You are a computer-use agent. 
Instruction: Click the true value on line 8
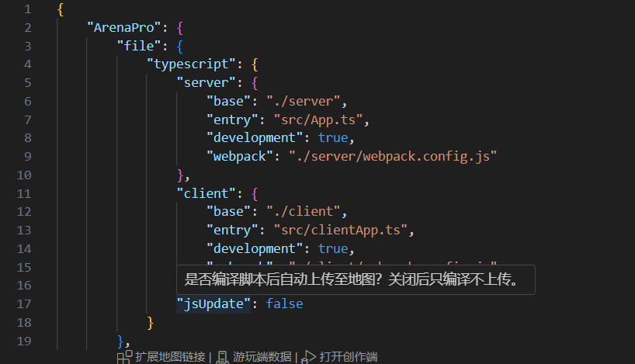point(333,137)
